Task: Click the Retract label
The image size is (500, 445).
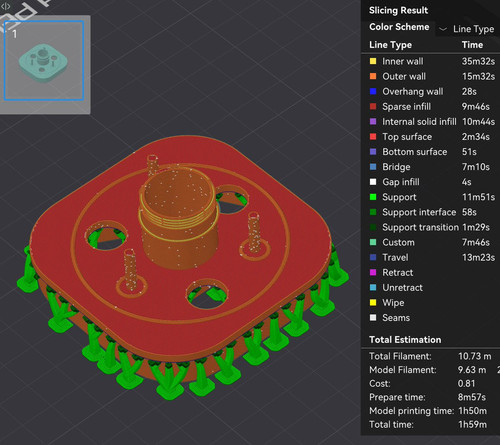Action: point(398,272)
